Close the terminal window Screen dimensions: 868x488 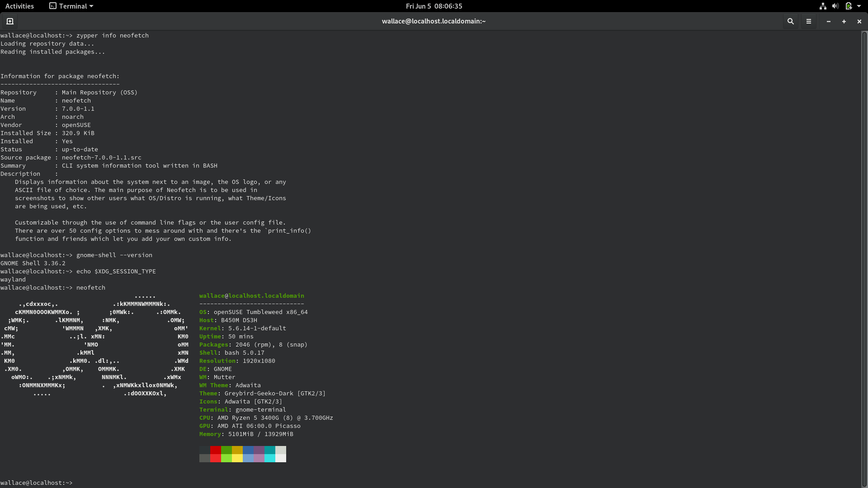pos(859,21)
